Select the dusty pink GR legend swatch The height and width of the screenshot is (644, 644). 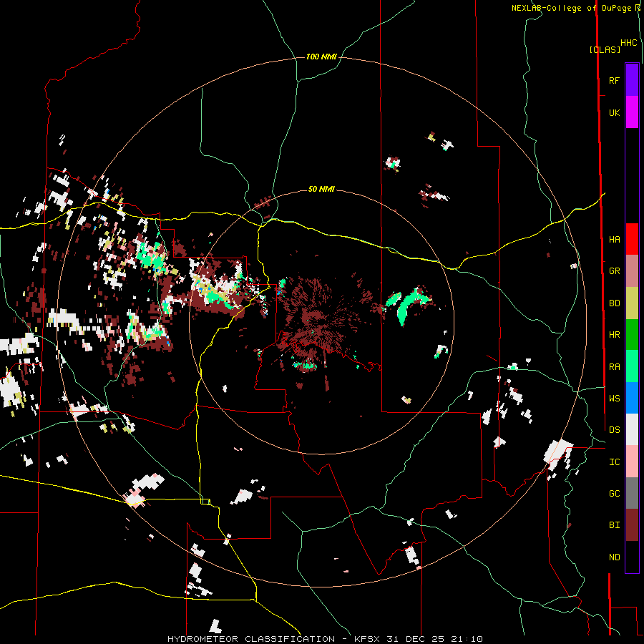coord(632,271)
